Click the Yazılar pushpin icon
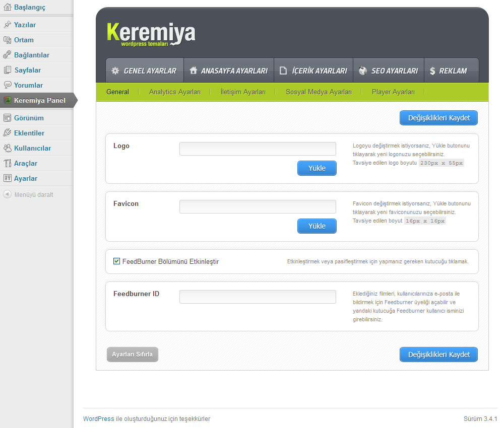Screen dimensions: 504x428 pyautogui.click(x=7, y=25)
